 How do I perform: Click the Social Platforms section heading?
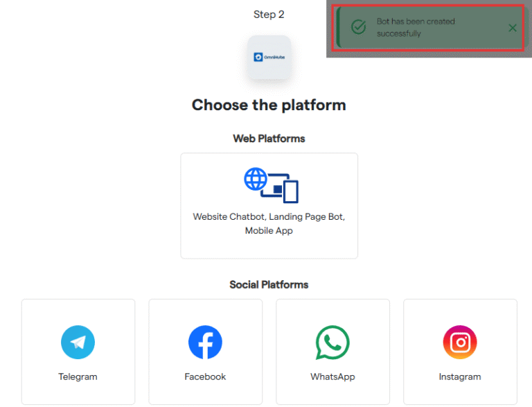(269, 285)
